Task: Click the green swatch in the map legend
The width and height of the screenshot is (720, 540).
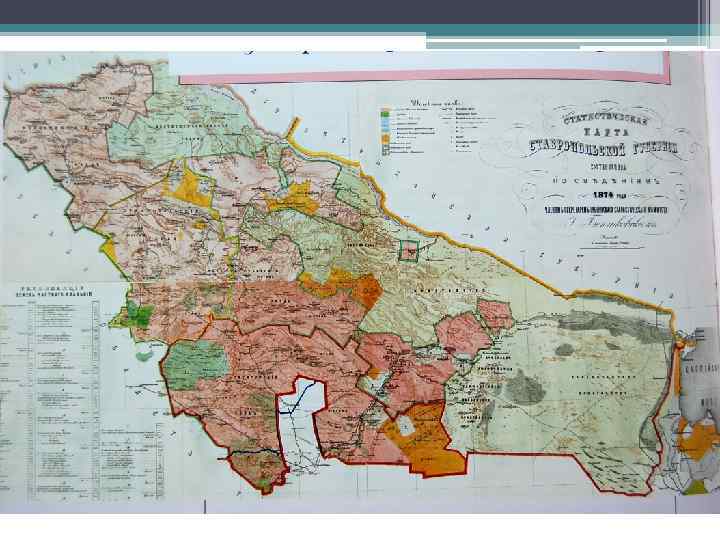Action: point(385,114)
